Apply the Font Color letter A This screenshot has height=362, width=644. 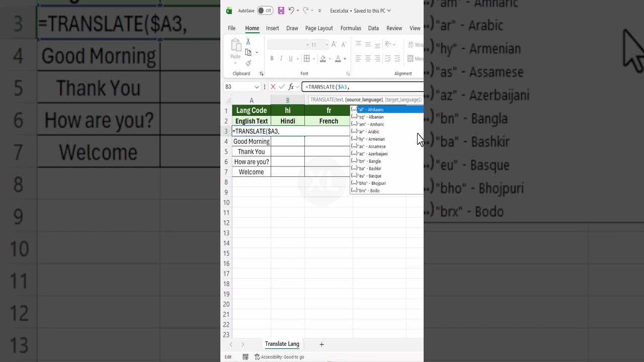[338, 59]
